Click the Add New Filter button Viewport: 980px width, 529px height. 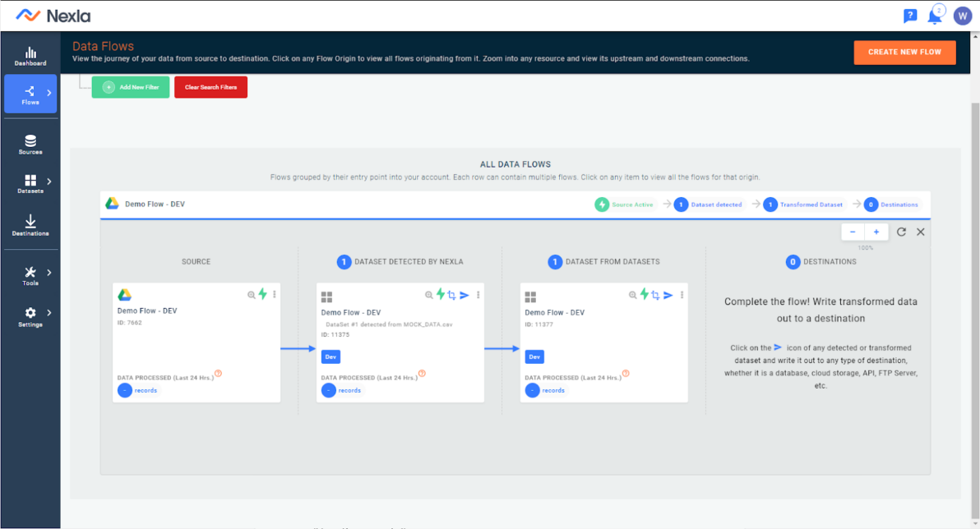pyautogui.click(x=130, y=86)
